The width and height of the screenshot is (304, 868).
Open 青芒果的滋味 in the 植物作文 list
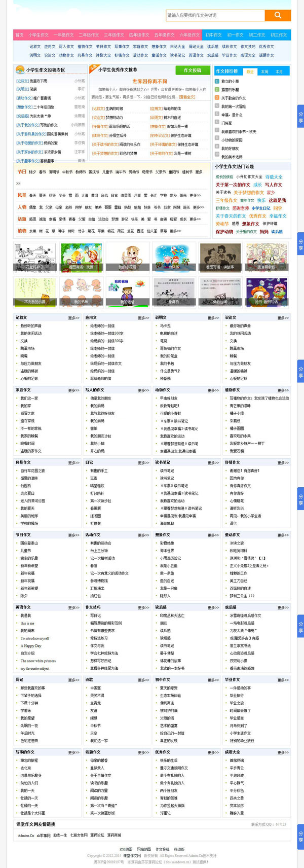pos(240,406)
